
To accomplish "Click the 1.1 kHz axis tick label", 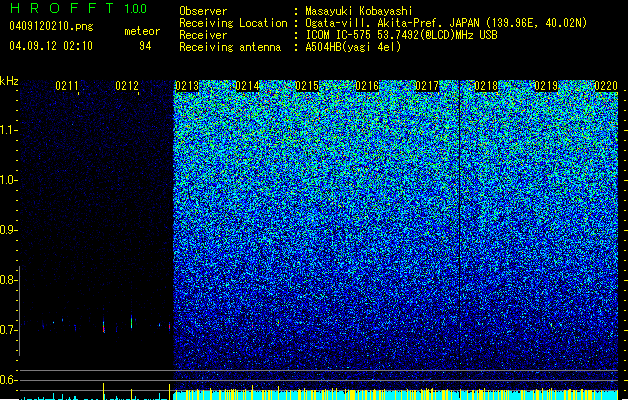I will [x=8, y=130].
